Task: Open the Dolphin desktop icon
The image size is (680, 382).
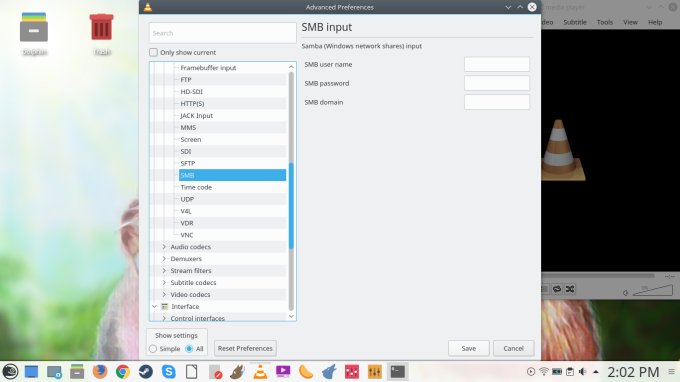Action: click(x=34, y=34)
